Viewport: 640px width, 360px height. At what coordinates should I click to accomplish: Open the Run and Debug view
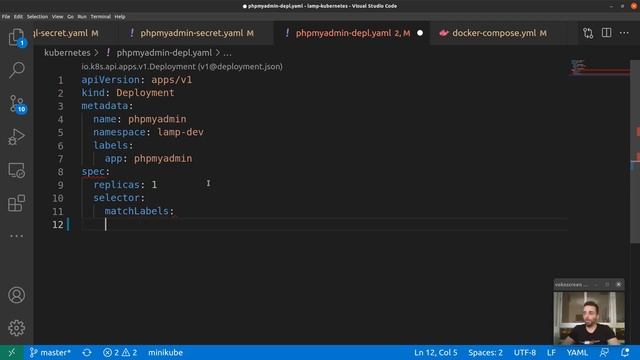16,137
